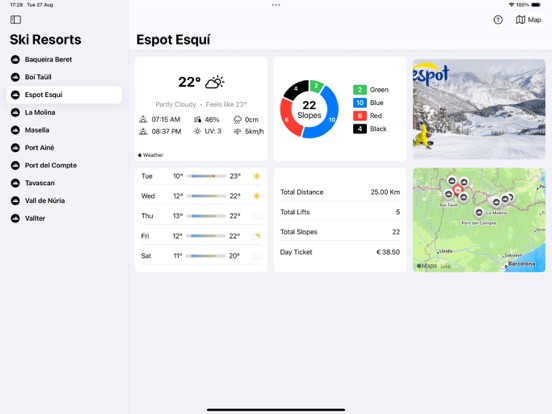
Task: Click the wind icon at 5km/h
Action: click(238, 131)
